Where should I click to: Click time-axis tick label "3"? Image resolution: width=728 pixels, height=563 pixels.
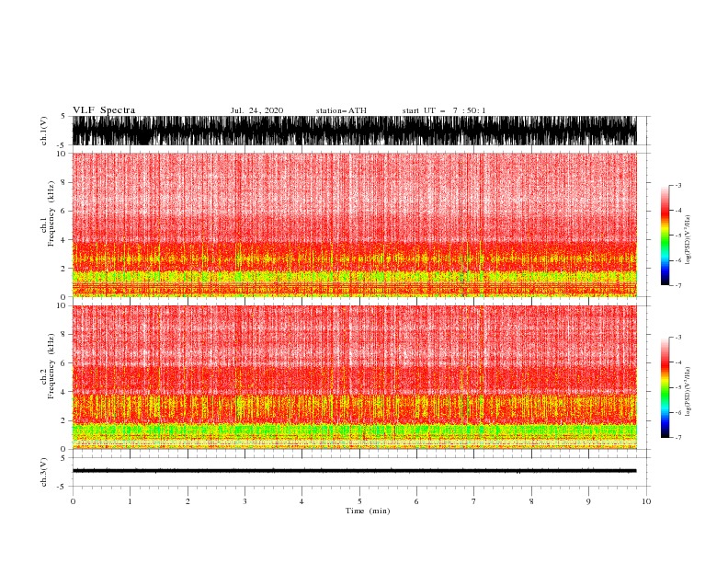(245, 501)
